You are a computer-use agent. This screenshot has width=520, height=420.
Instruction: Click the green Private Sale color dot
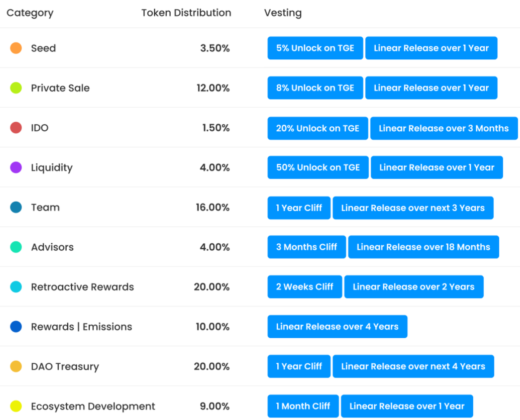[16, 88]
